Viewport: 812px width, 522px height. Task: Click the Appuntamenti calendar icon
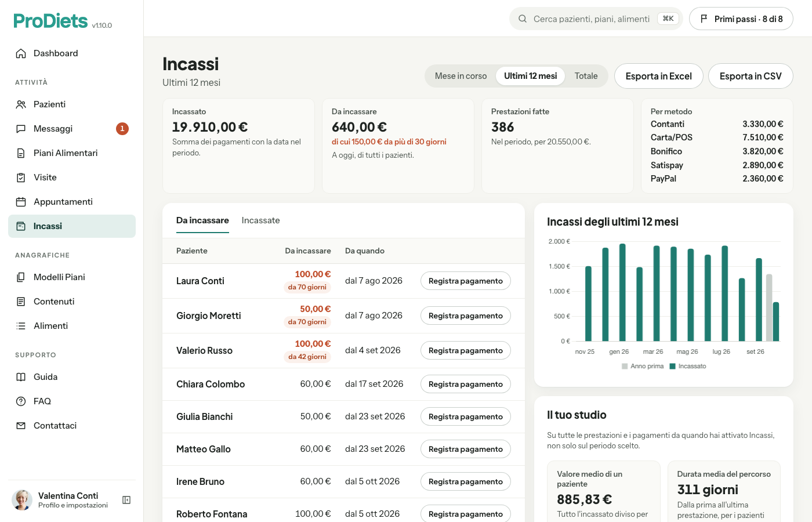pos(21,202)
